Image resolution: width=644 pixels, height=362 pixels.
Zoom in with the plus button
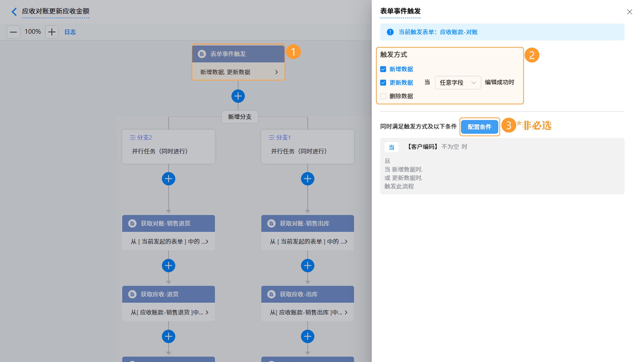coord(52,32)
